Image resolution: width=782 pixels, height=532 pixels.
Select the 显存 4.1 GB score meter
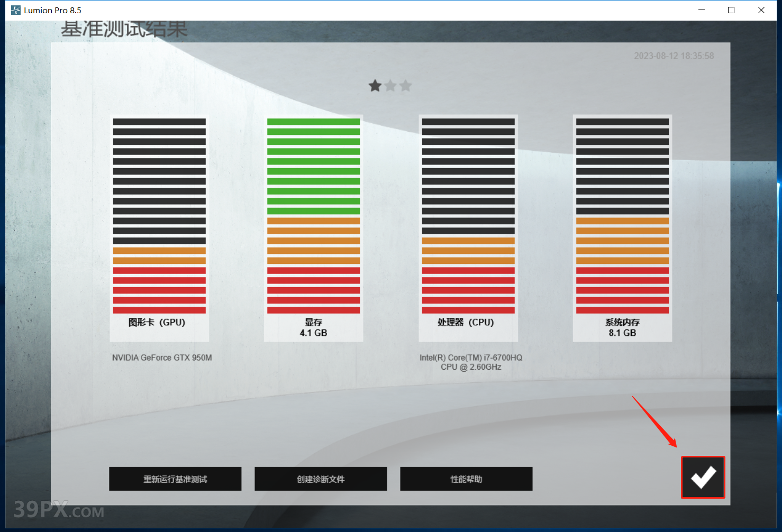pyautogui.click(x=313, y=216)
